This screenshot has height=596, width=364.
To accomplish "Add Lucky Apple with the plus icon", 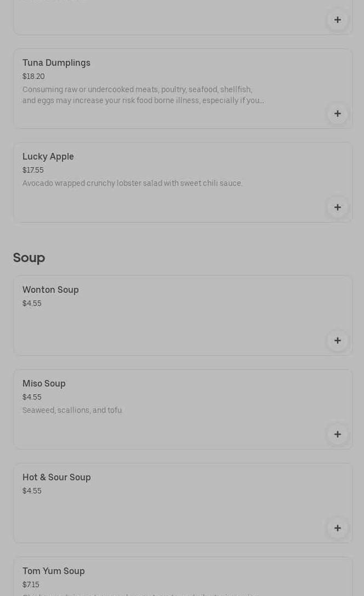I will 338,207.
